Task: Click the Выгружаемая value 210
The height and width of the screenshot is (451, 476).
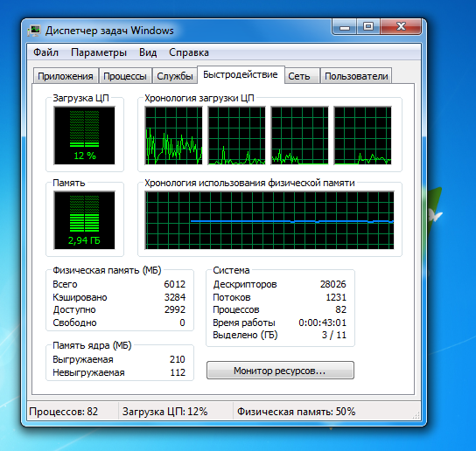Action: pos(178,359)
